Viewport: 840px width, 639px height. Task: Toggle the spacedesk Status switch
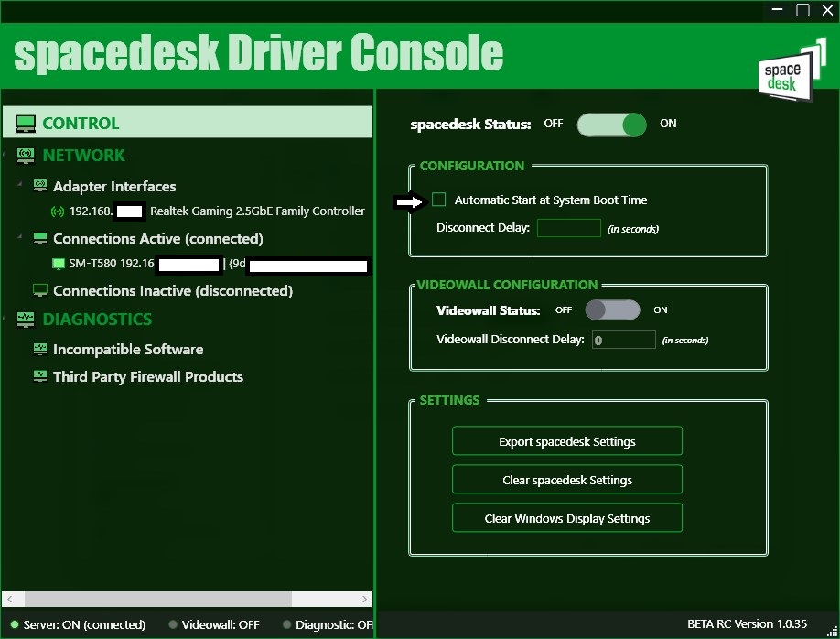click(x=611, y=125)
